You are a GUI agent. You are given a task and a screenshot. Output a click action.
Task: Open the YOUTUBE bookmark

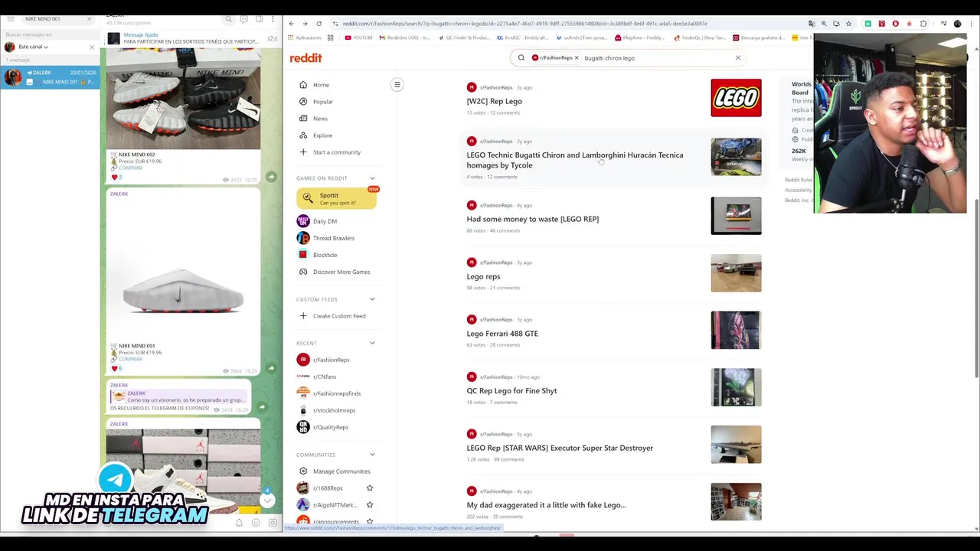coord(359,37)
